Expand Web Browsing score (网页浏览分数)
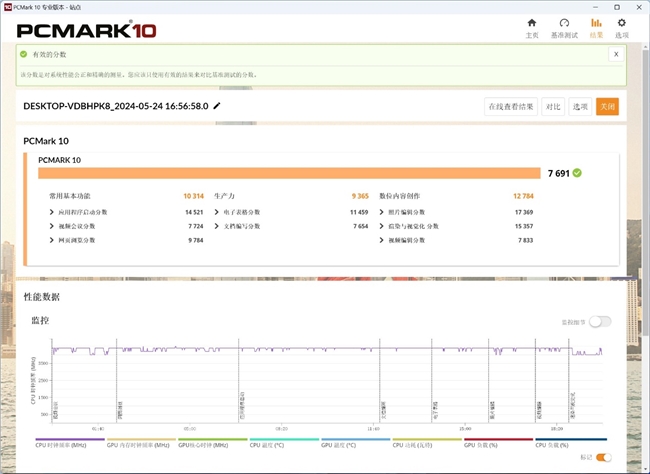650x474 pixels. pos(51,240)
